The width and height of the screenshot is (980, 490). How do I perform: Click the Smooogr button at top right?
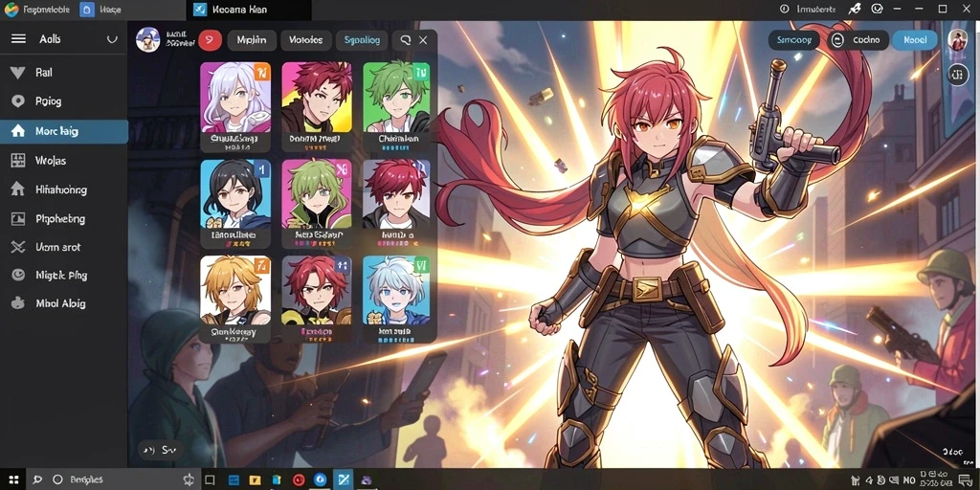pyautogui.click(x=793, y=40)
